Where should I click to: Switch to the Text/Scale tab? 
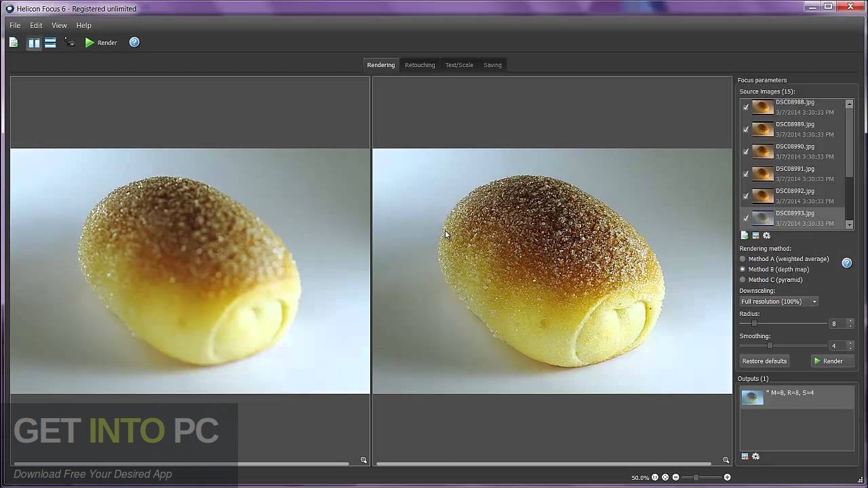point(459,65)
